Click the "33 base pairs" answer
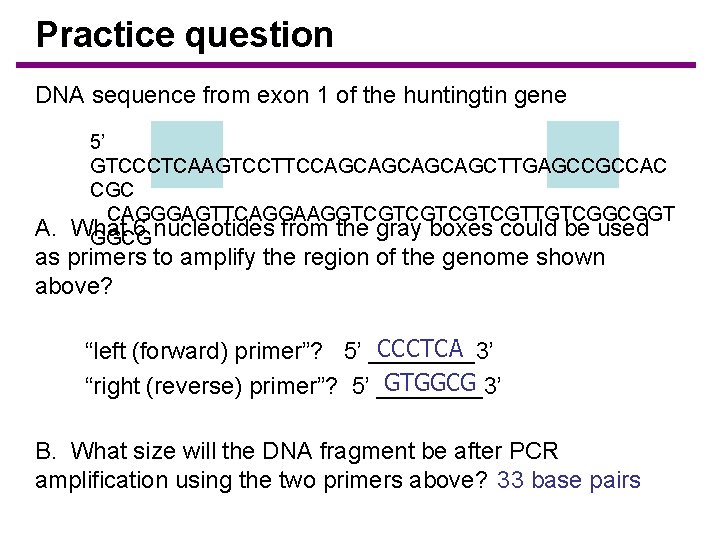This screenshot has height=540, width=720. click(568, 480)
